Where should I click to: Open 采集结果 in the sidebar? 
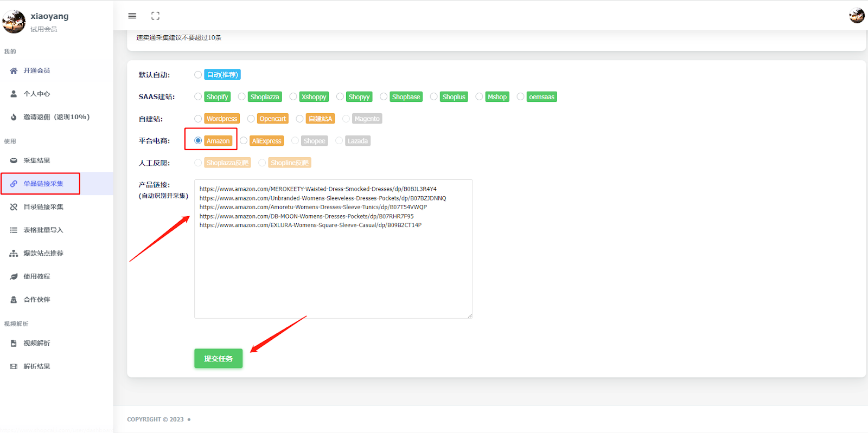click(36, 160)
